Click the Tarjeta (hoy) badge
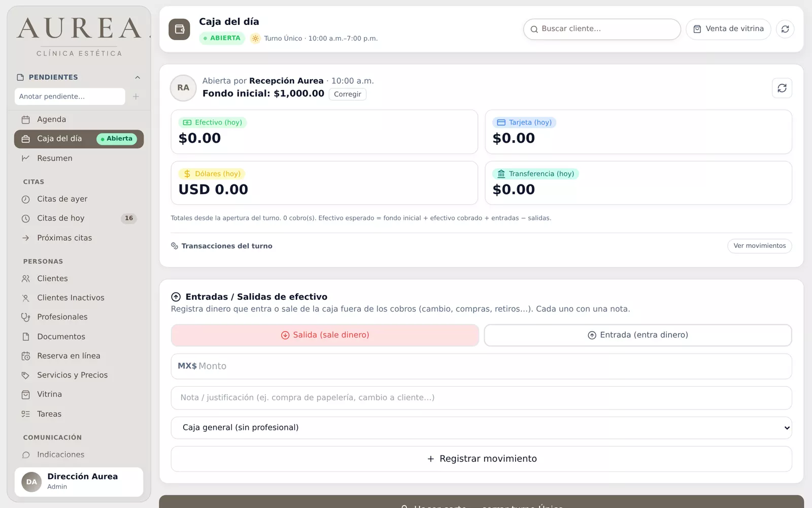 coord(524,122)
